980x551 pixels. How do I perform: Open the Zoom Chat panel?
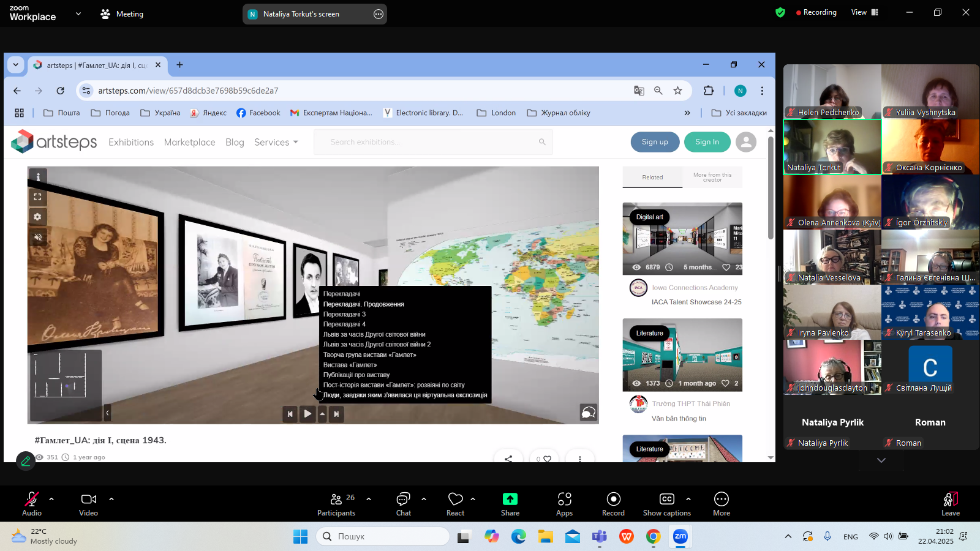click(x=403, y=504)
